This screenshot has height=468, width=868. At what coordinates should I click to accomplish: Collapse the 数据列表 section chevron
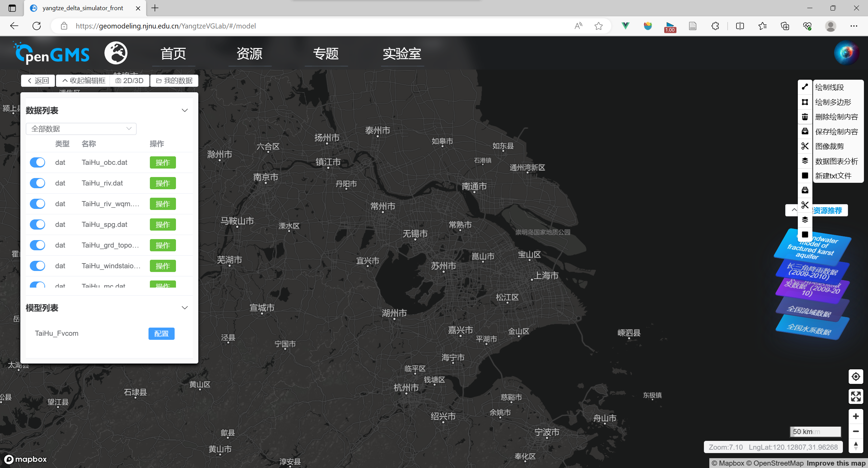coord(185,111)
